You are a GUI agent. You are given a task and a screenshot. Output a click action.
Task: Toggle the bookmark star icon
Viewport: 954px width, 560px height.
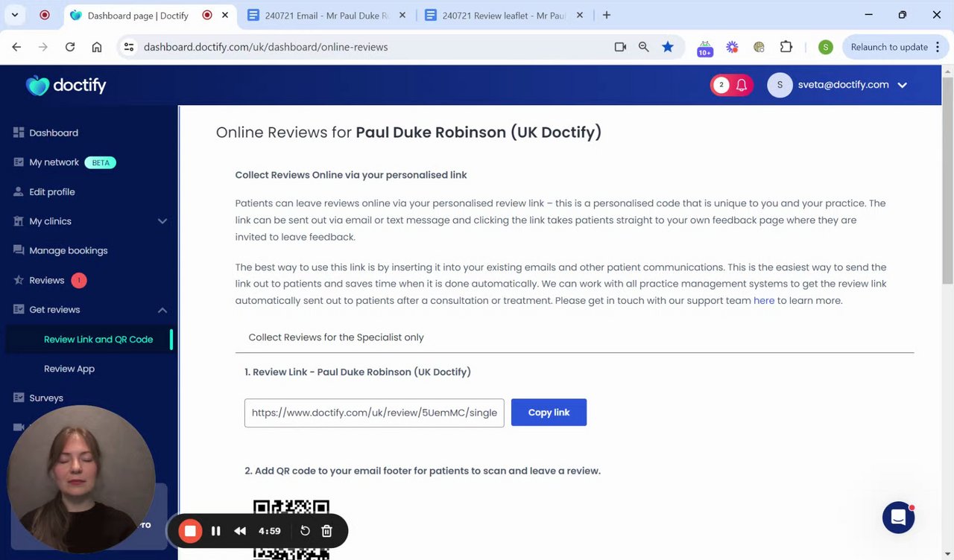(668, 47)
